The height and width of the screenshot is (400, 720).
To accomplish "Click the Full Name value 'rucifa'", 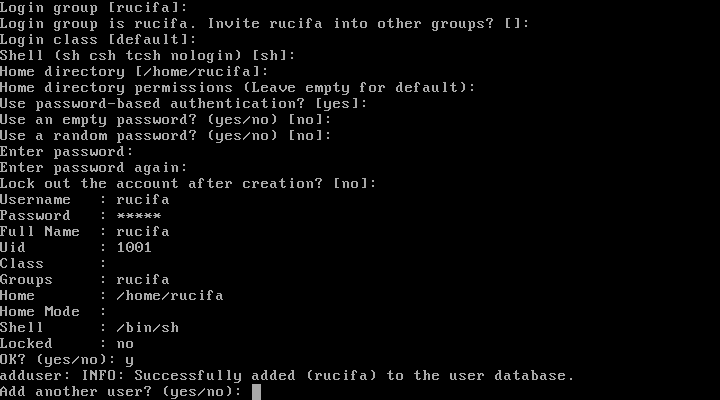I will tap(143, 231).
